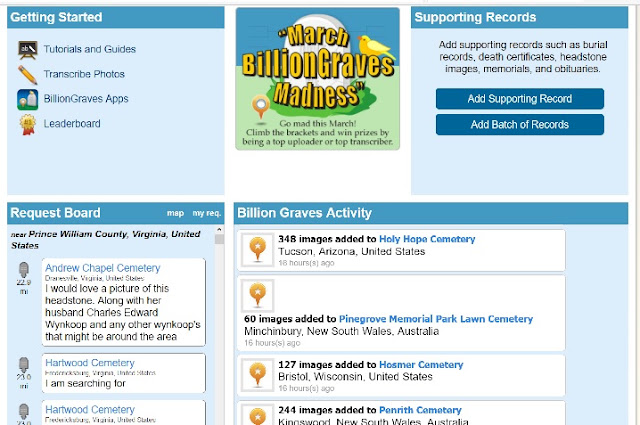Click the Request Board scrollbar up arrow
Image resolution: width=640 pixels, height=425 pixels.
click(219, 230)
